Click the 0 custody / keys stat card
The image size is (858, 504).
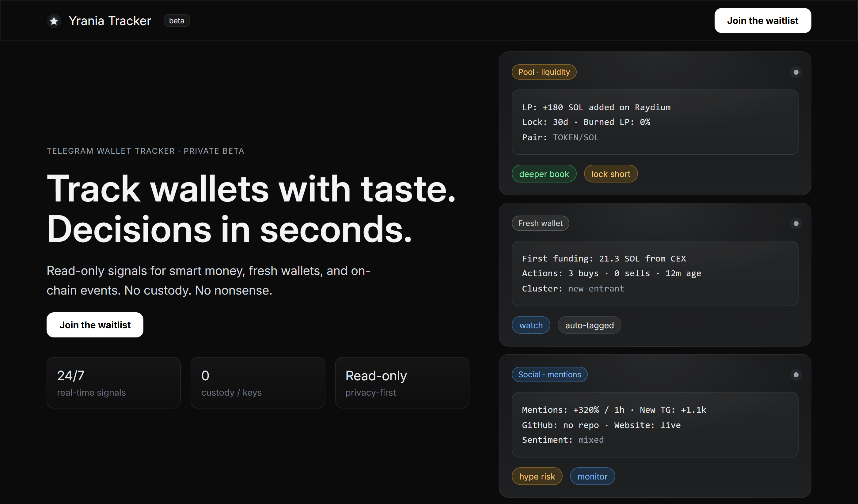(258, 382)
